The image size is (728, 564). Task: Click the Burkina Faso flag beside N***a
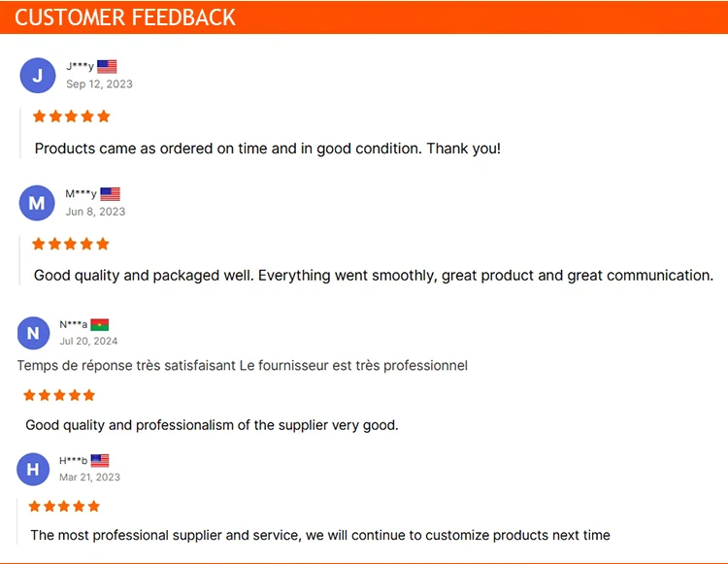pos(99,324)
